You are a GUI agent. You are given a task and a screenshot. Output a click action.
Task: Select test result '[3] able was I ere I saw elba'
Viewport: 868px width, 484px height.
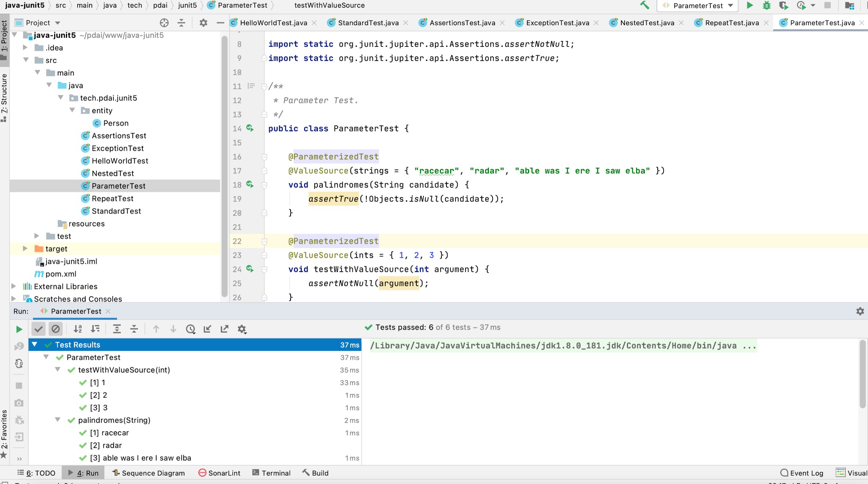tap(196, 458)
